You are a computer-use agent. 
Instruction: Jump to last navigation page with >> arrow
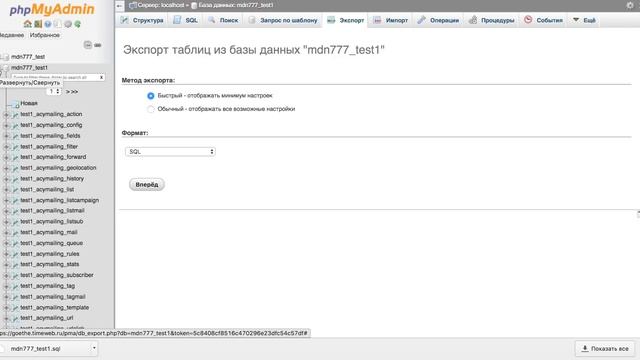(x=75, y=92)
